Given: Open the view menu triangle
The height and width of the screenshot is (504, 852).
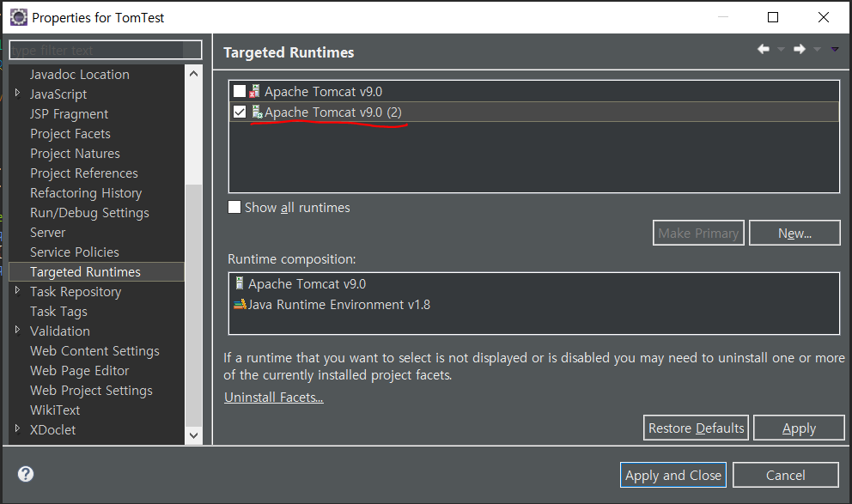Looking at the screenshot, I should 835,50.
